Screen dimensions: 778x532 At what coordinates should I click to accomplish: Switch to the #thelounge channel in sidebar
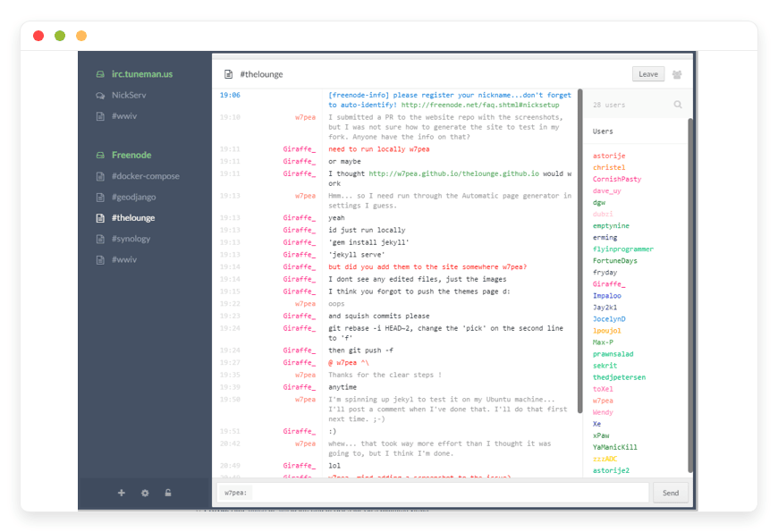[x=133, y=218]
